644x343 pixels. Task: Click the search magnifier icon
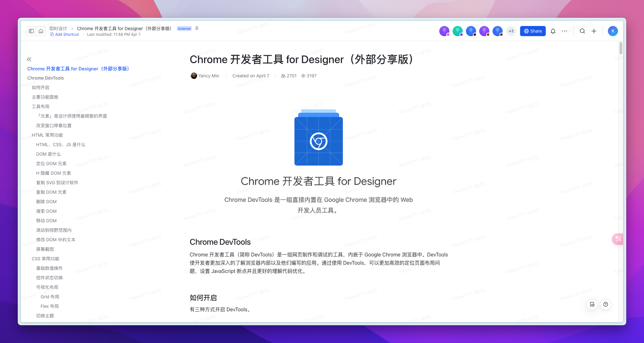point(582,31)
